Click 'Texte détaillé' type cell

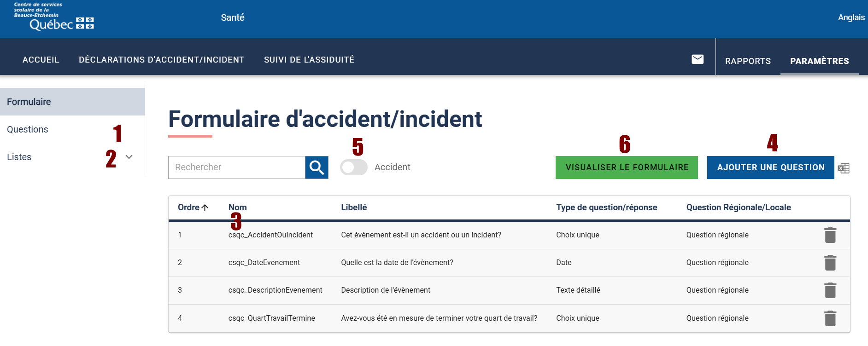click(x=578, y=290)
